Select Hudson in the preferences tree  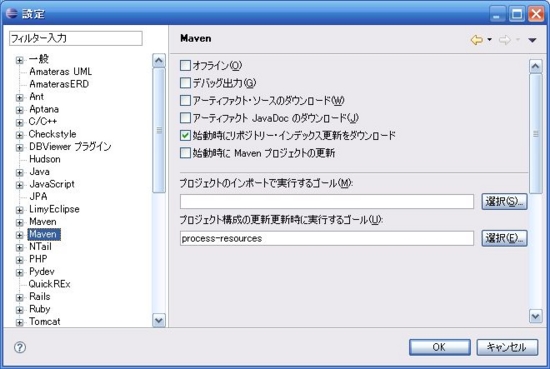tap(45, 159)
